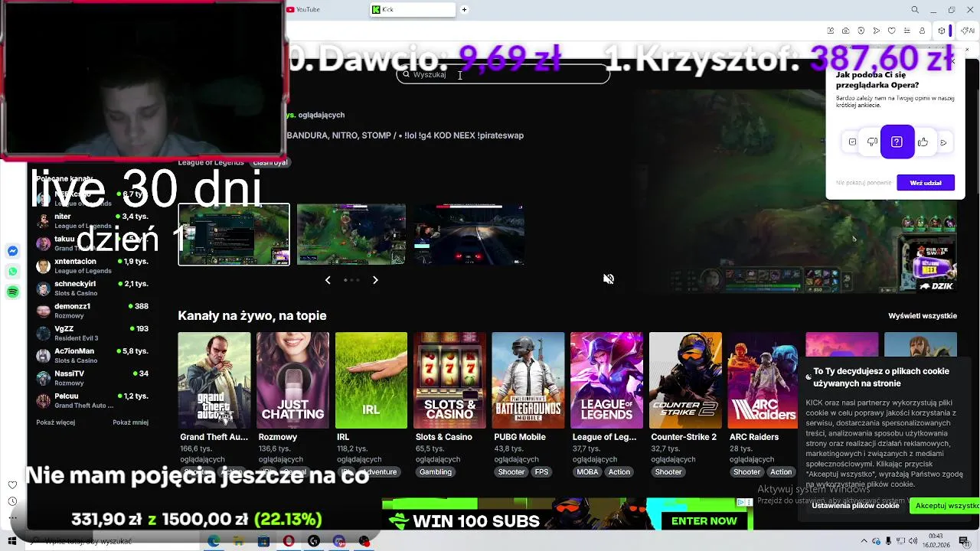Image resolution: width=980 pixels, height=551 pixels.
Task: Open the xntentacion channel in sidebar
Action: (92, 266)
